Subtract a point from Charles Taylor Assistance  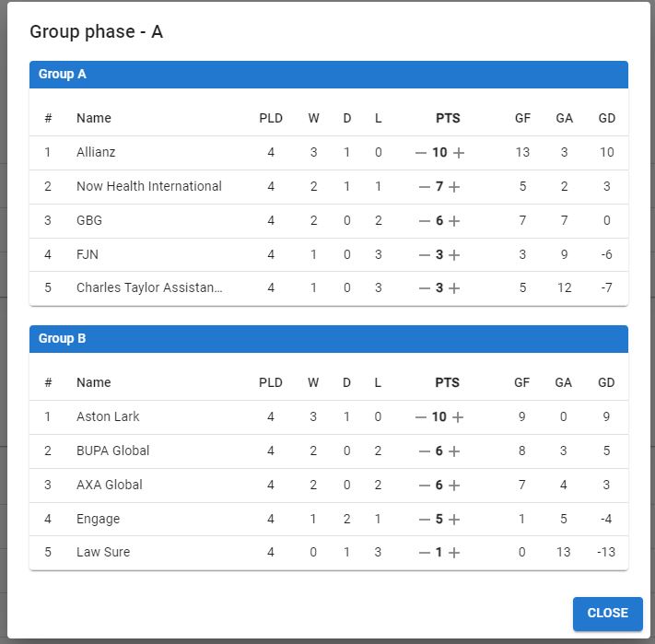[x=425, y=288]
